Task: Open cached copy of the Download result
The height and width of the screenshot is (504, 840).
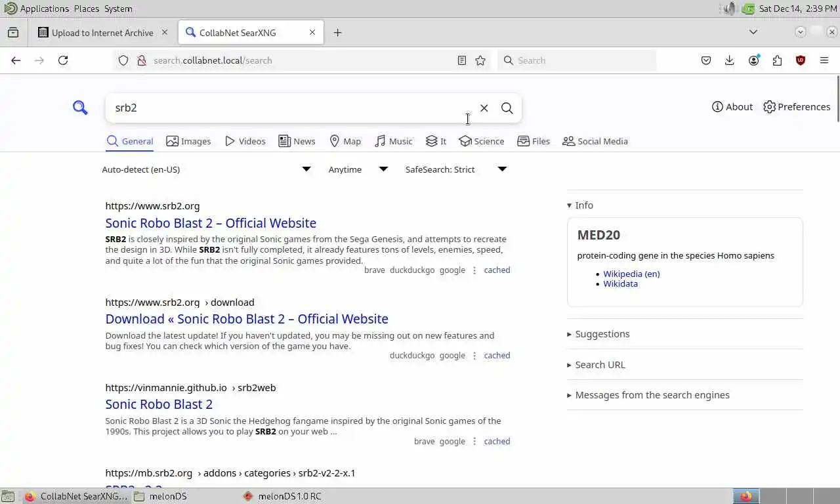Action: point(497,356)
